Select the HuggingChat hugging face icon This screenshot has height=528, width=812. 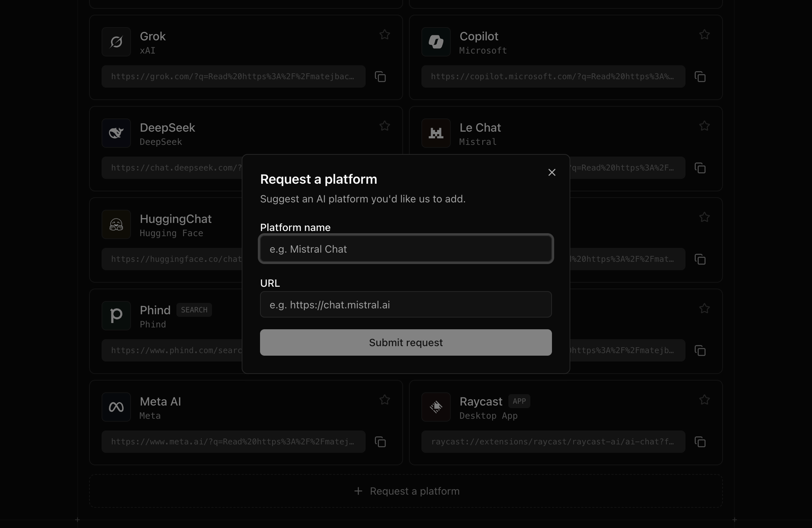[116, 224]
